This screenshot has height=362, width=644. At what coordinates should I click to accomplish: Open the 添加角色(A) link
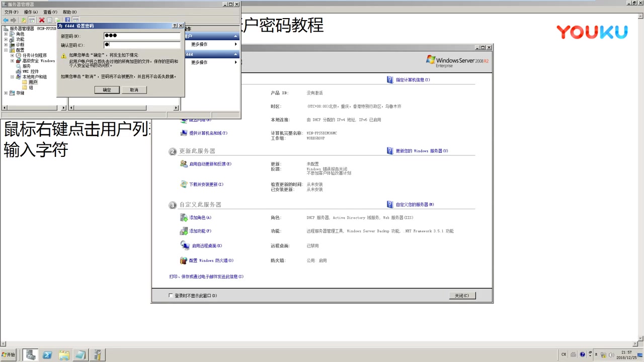[x=200, y=218]
